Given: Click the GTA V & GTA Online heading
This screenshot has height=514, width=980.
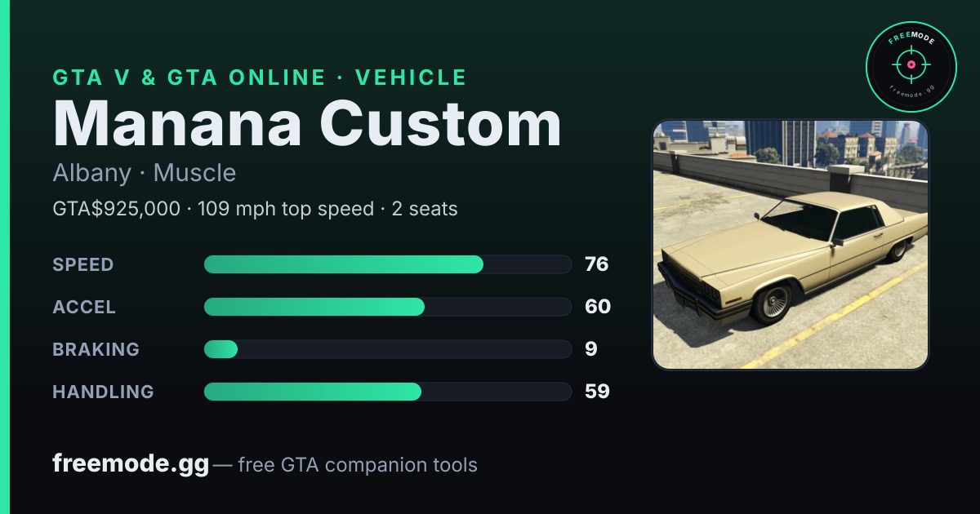Looking at the screenshot, I should tap(260, 78).
